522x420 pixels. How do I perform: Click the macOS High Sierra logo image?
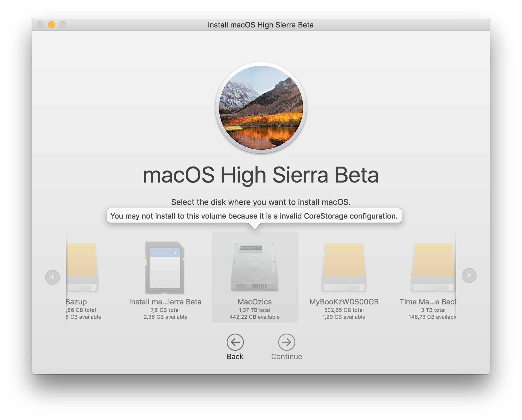point(261,108)
